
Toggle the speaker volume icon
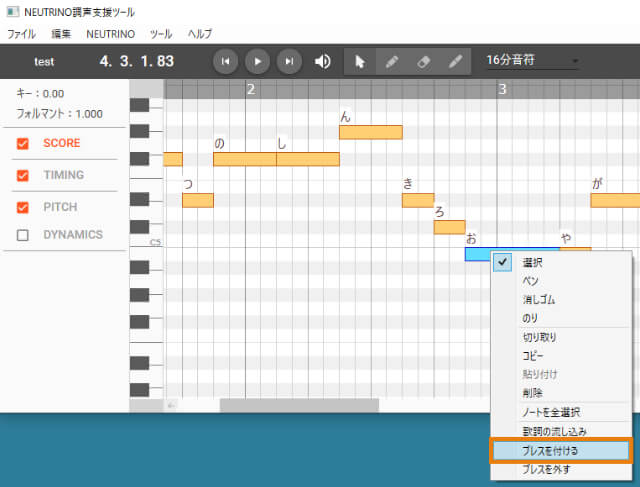pyautogui.click(x=322, y=62)
